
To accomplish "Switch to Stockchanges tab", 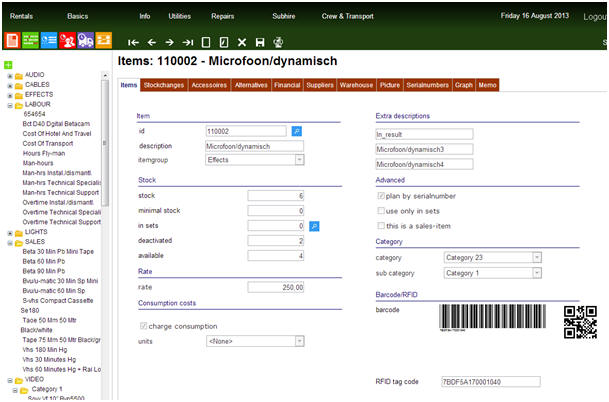I will [164, 85].
